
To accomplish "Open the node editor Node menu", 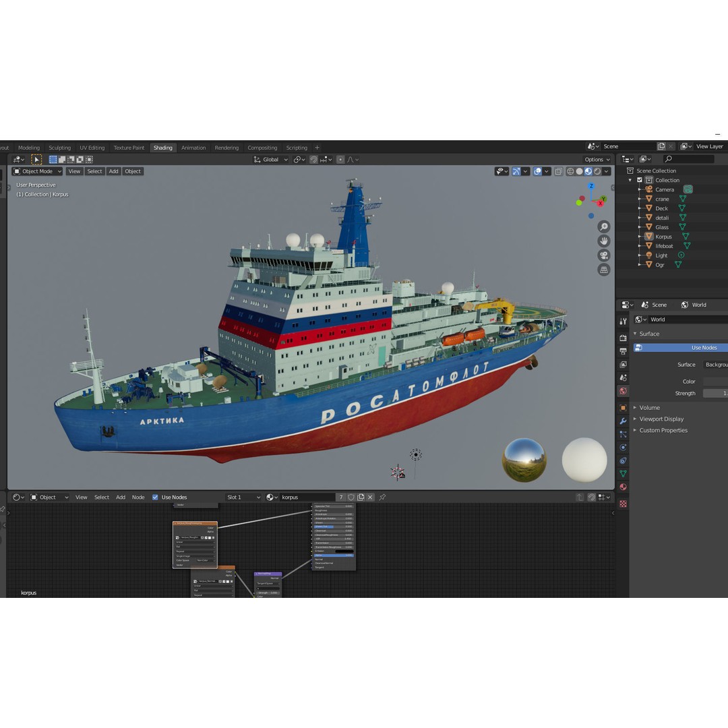I will pyautogui.click(x=138, y=497).
